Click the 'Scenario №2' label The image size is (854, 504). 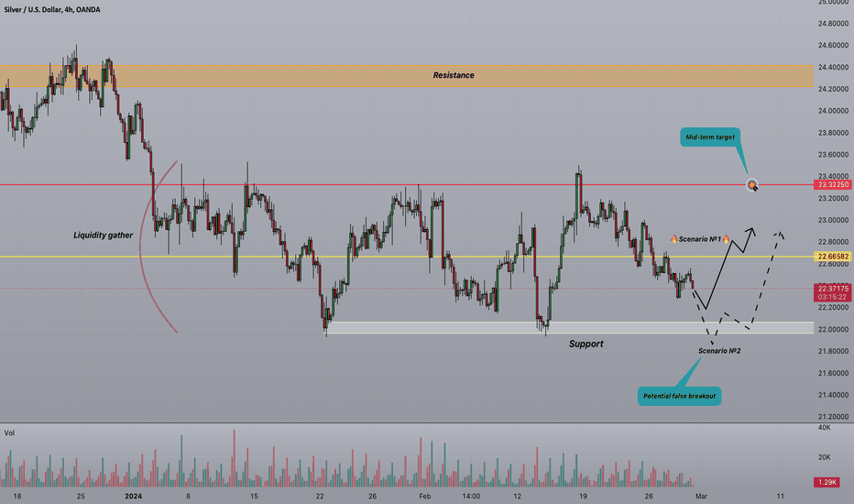[719, 351]
